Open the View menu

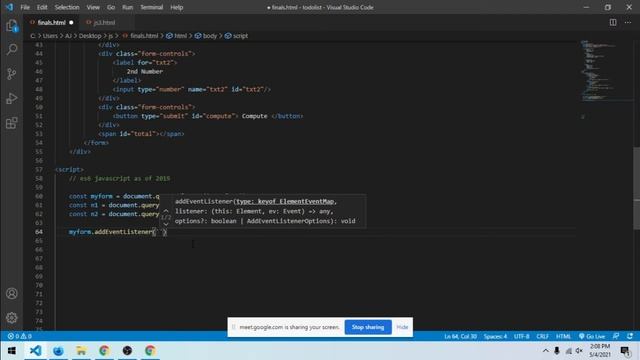93,7
